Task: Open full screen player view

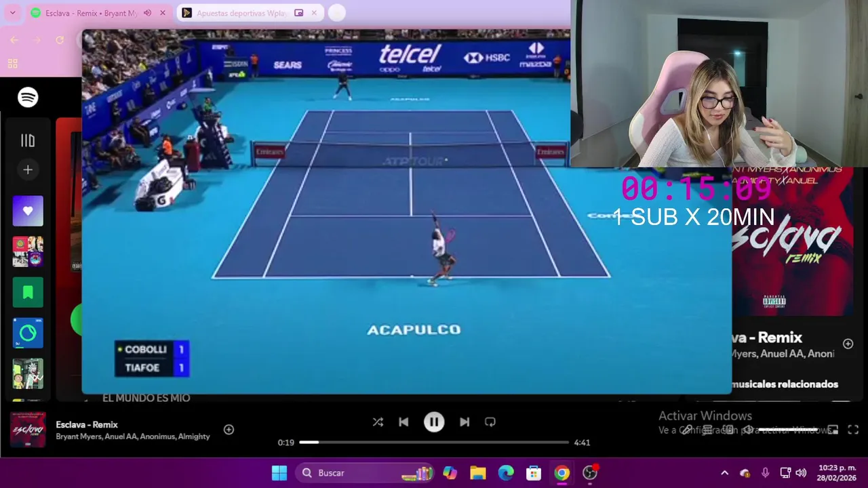Action: pos(853,430)
